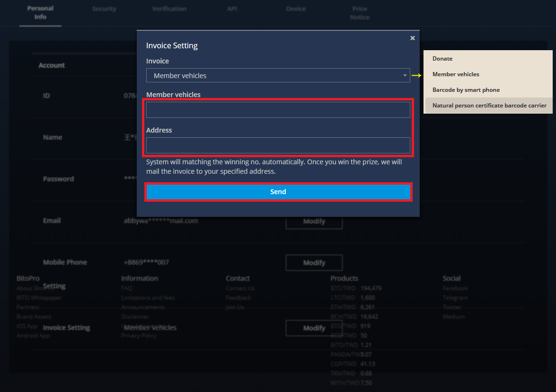
Task: Open the Invoice type dropdown
Action: coord(278,76)
